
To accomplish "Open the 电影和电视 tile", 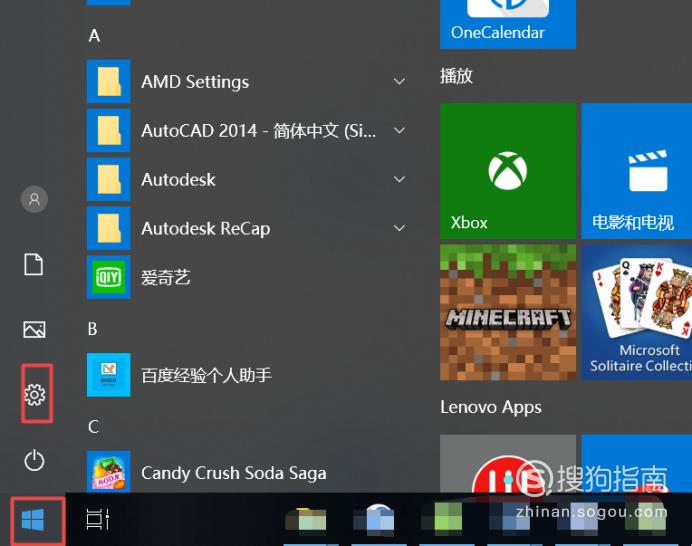I will 636,171.
